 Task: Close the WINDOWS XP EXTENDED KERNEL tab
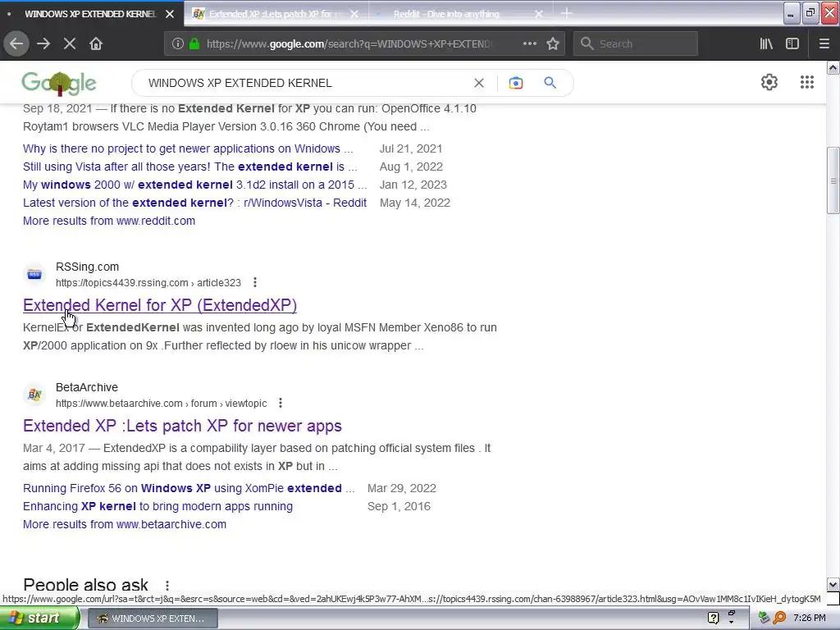click(x=170, y=14)
